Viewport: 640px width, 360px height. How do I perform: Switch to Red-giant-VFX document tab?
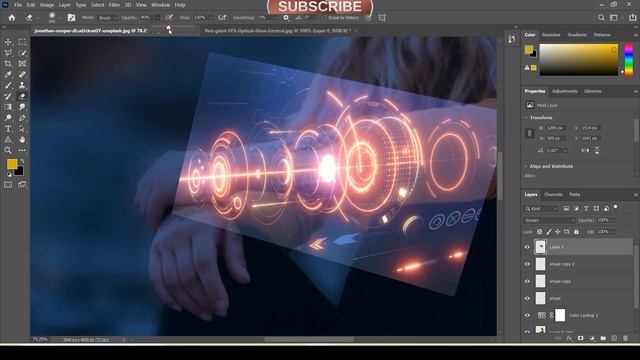[278, 31]
